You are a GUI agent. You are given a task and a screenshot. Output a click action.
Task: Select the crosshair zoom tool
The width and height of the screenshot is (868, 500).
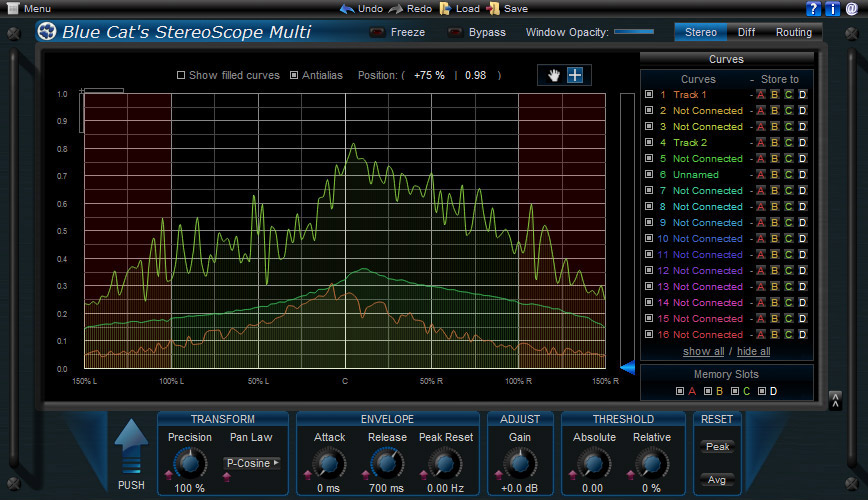(x=575, y=75)
